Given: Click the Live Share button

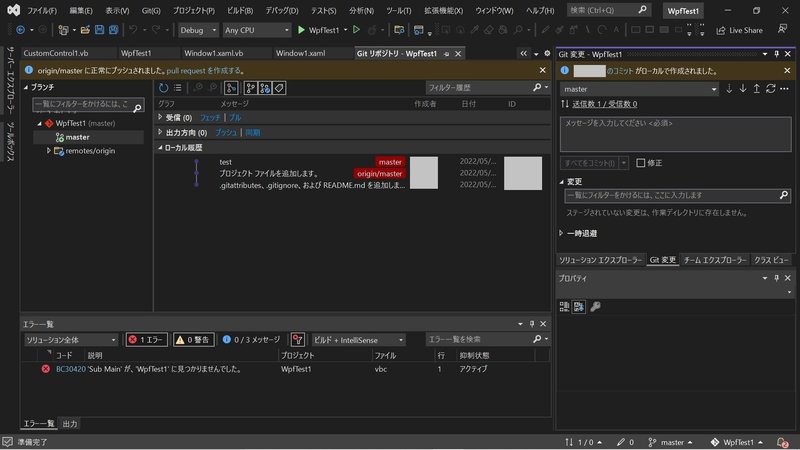Looking at the screenshot, I should (x=739, y=30).
